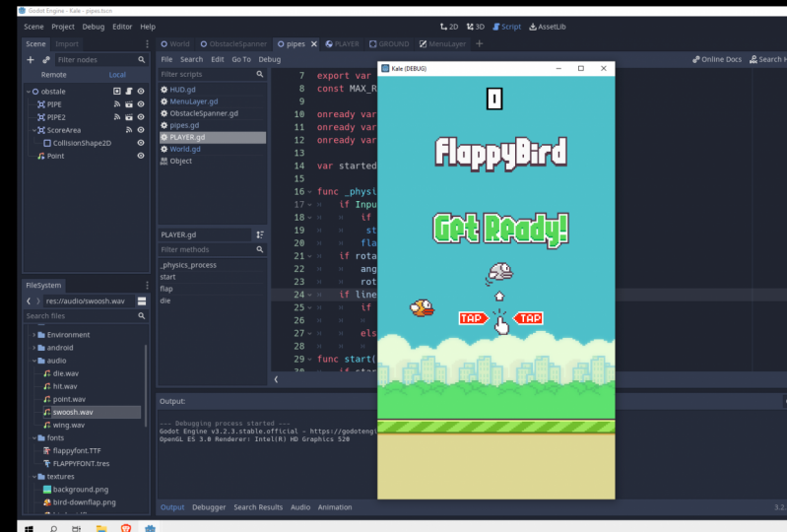Select pipes.gd in script list
Image resolution: width=787 pixels, height=532 pixels.
pos(213,125)
